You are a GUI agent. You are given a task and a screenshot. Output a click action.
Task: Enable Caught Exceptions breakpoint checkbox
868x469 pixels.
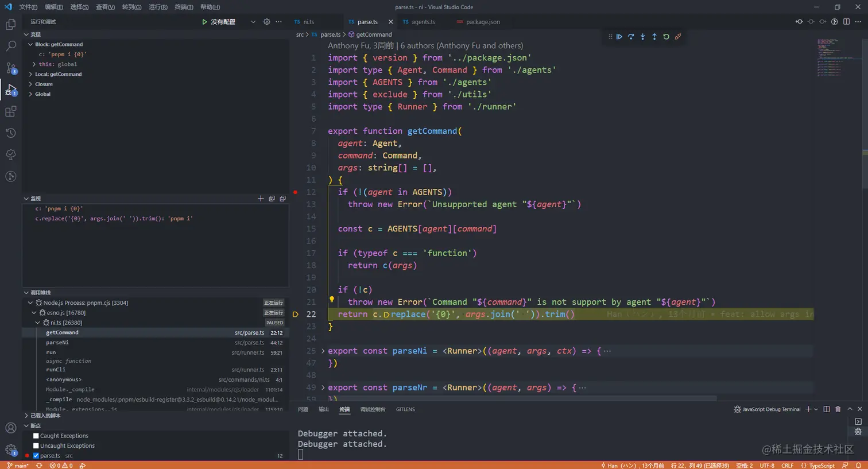click(36, 436)
